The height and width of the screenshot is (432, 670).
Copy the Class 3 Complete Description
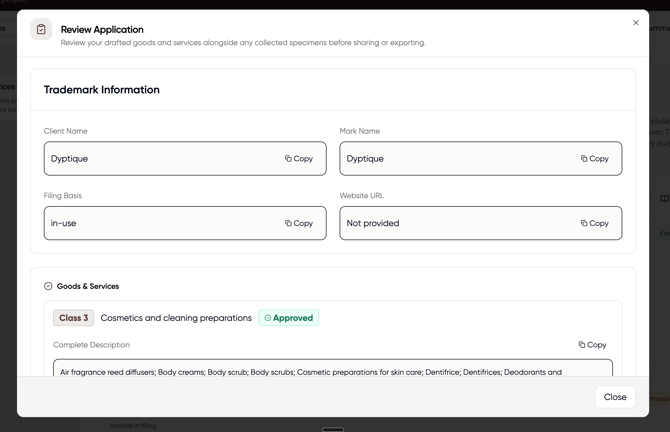point(592,344)
